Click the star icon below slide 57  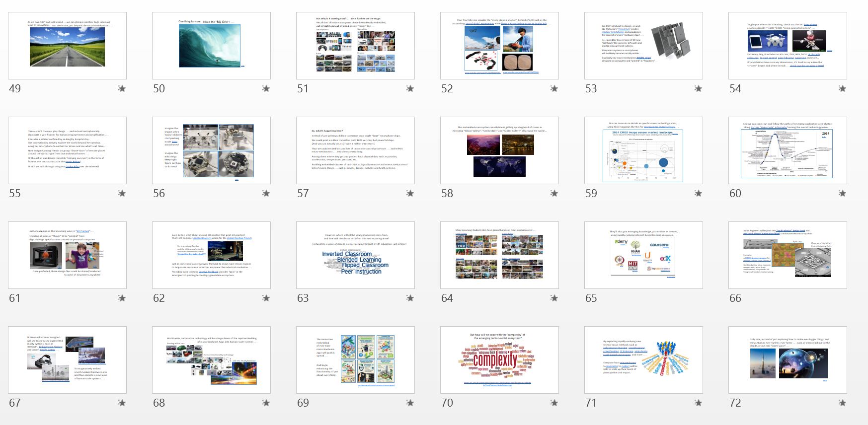[x=410, y=194]
